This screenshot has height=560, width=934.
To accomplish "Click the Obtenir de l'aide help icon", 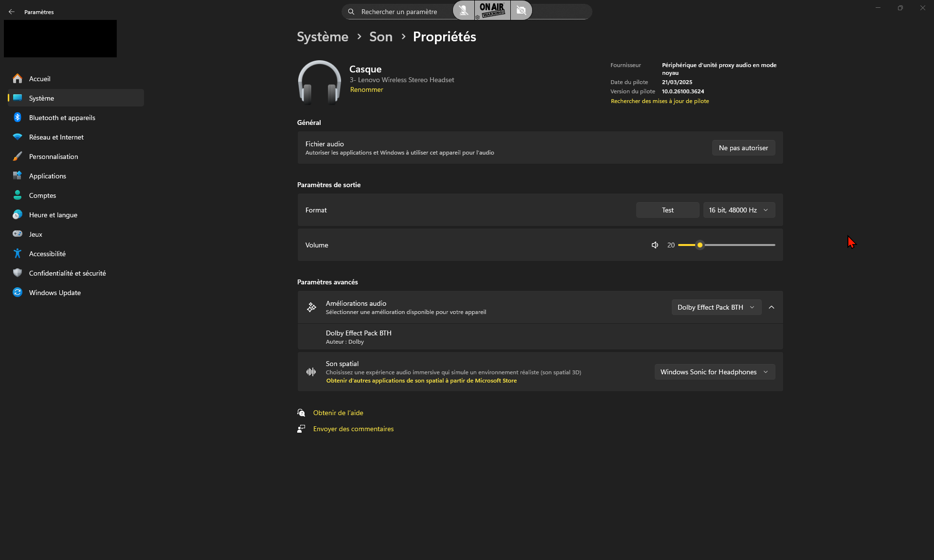I will [301, 413].
